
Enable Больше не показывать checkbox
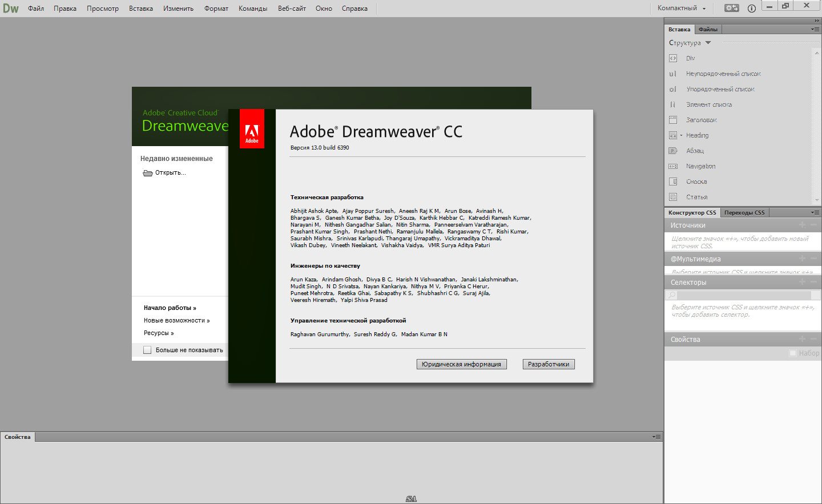147,350
